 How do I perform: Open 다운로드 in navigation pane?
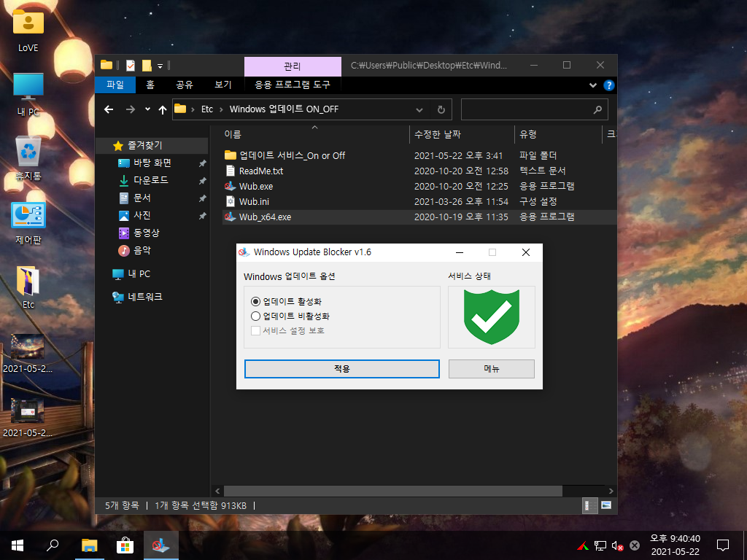[x=150, y=180]
